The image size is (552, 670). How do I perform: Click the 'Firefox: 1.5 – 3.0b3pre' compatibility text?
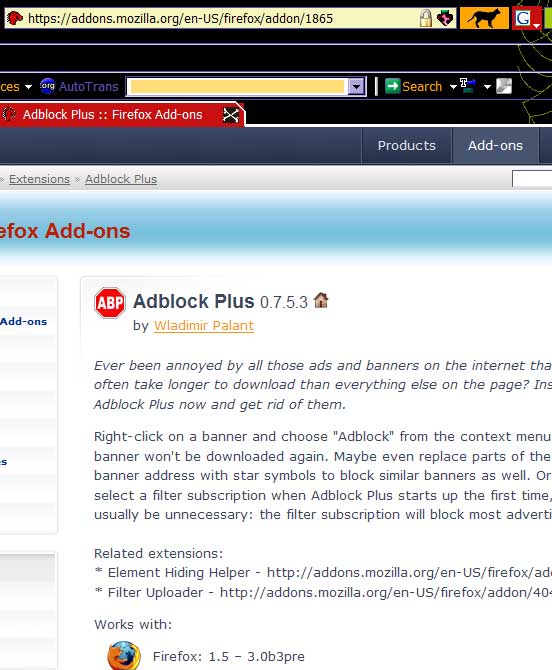click(x=229, y=656)
